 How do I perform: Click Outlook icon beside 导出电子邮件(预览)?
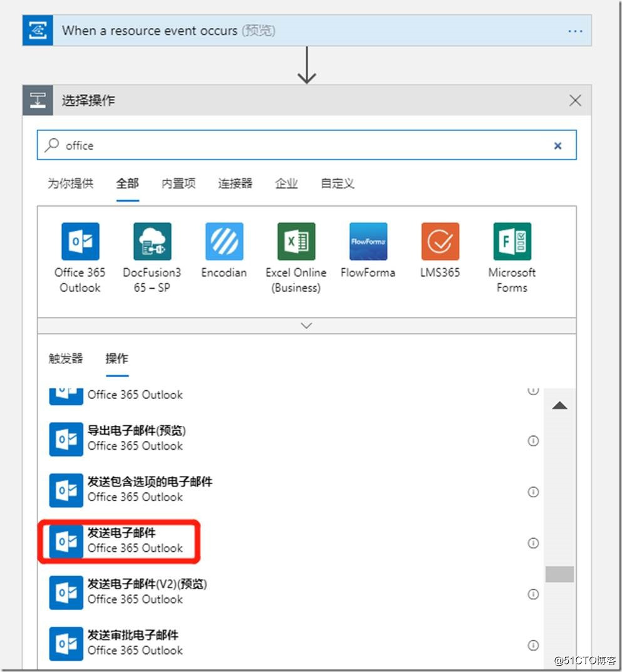coord(66,439)
